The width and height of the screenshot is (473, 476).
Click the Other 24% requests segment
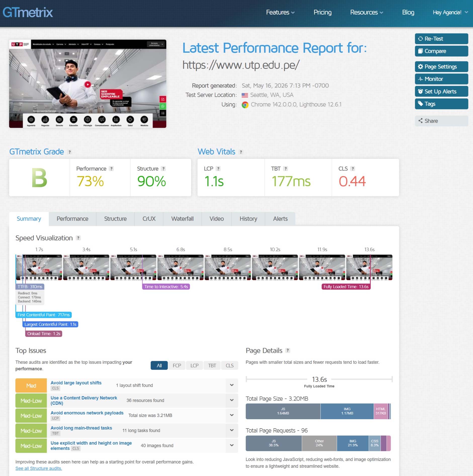click(319, 443)
